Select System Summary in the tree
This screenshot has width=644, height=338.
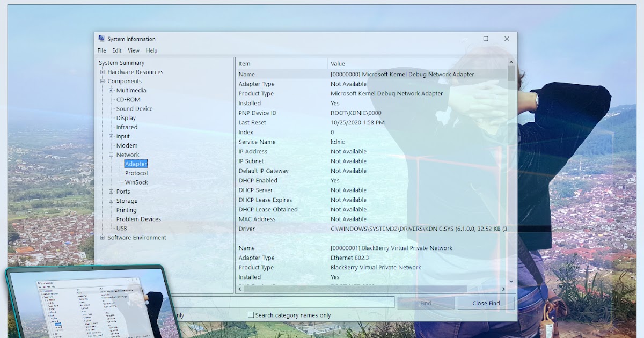click(122, 63)
